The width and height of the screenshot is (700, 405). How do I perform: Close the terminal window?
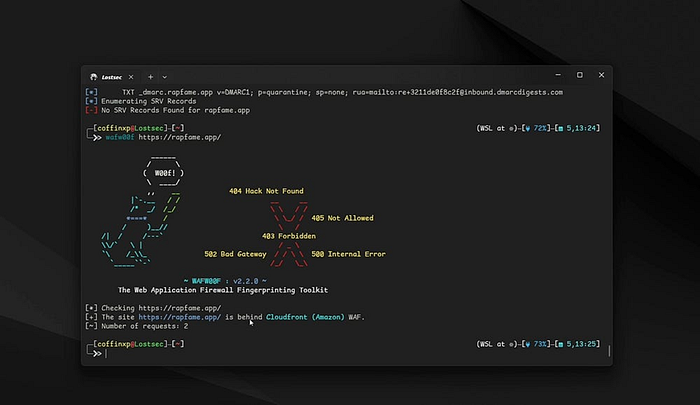click(601, 75)
